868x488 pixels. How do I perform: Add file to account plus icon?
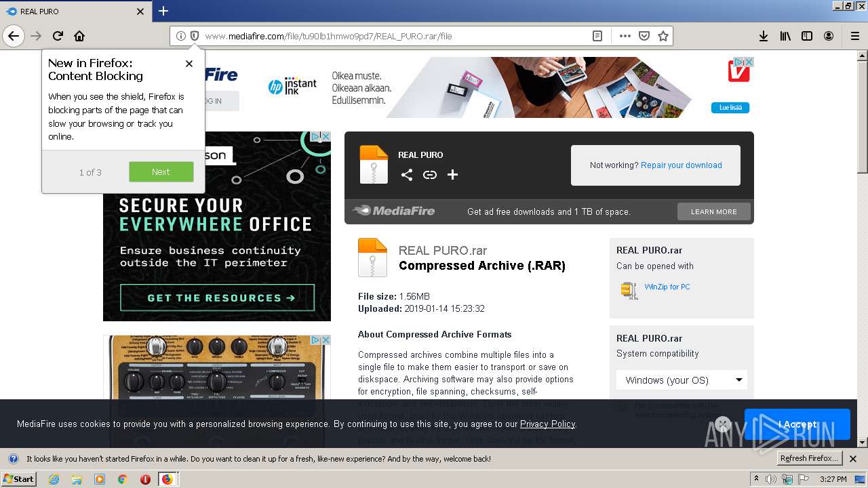click(453, 175)
